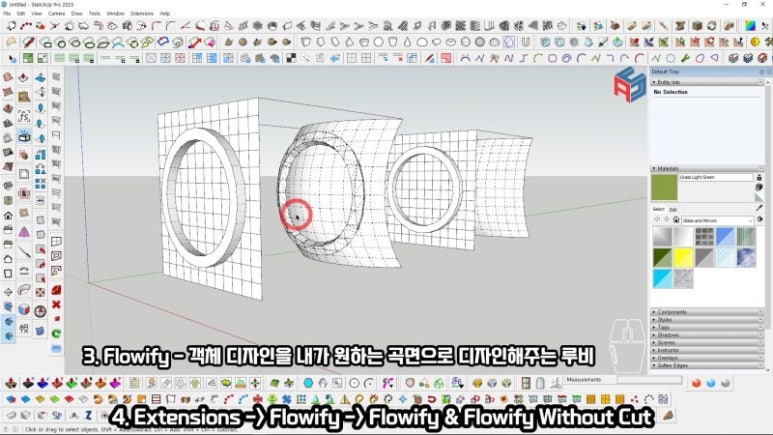Click the red X icon in left toolbar
Image resolution: width=773 pixels, height=435 pixels.
pyautogui.click(x=56, y=304)
